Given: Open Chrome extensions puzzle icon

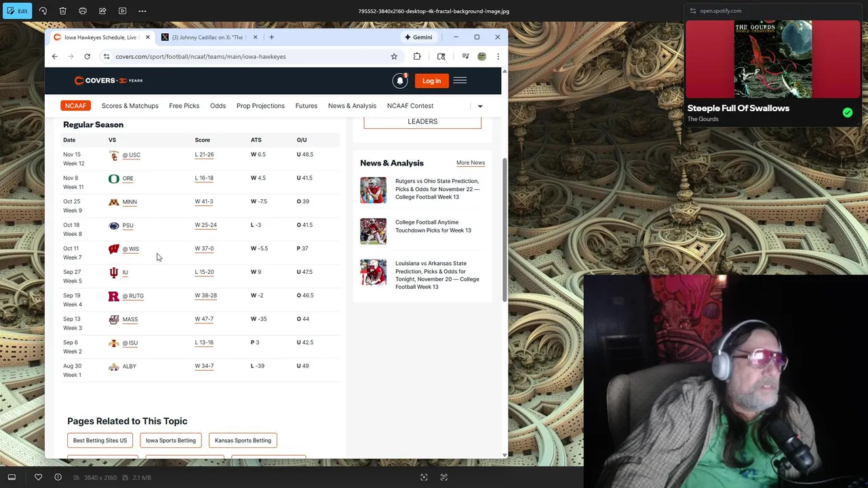Looking at the screenshot, I should [417, 57].
